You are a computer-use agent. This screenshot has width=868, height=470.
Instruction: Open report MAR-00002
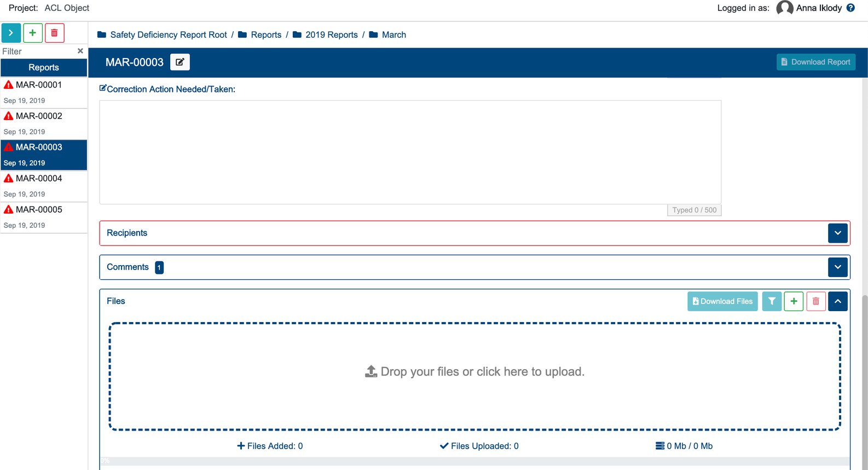[x=44, y=124]
